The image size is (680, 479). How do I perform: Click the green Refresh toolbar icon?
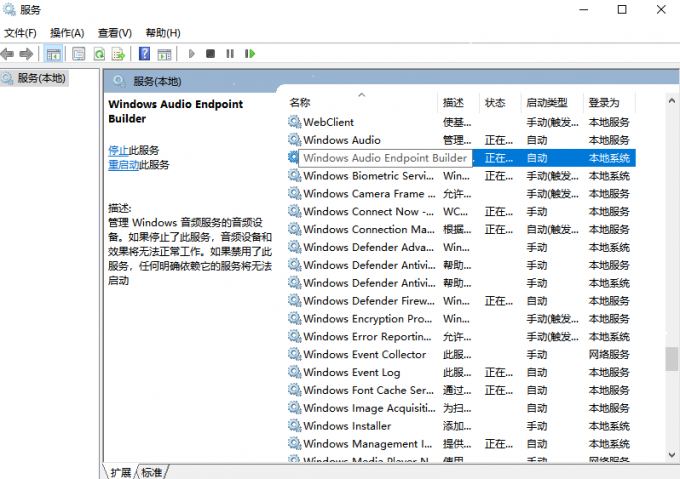(x=99, y=54)
